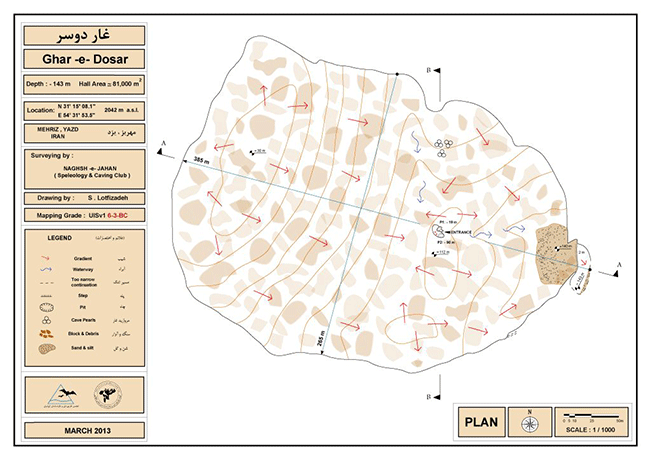Click the Persian title 'غار دوسر'
The width and height of the screenshot is (650, 459).
(83, 35)
